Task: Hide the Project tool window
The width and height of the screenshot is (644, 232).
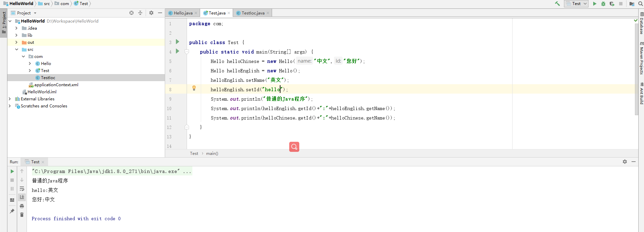Action: click(160, 13)
